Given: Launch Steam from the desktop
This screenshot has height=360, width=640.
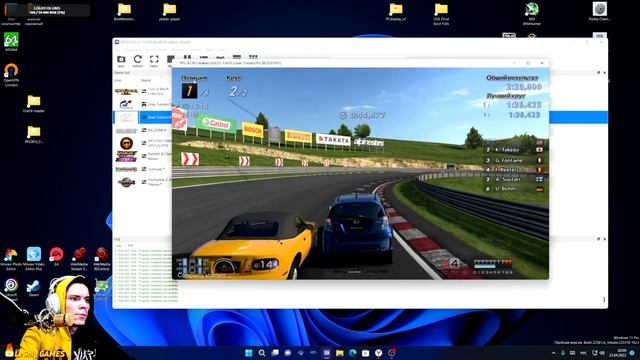Looking at the screenshot, I should point(34,288).
